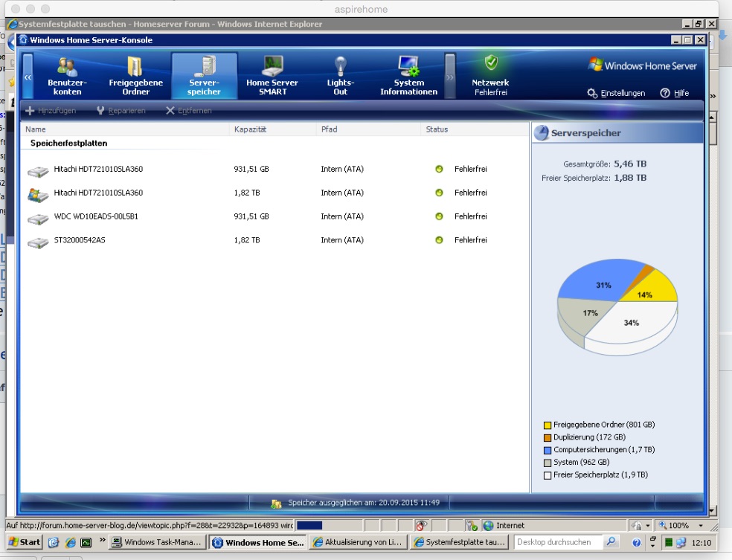The width and height of the screenshot is (732, 560).
Task: Click the Intern (ATA) path of ST32000542AS
Action: pyautogui.click(x=341, y=240)
